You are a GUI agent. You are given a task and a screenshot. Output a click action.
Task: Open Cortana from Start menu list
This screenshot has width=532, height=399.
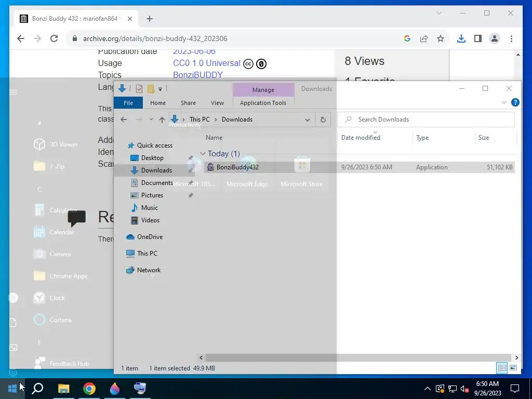(x=53, y=320)
